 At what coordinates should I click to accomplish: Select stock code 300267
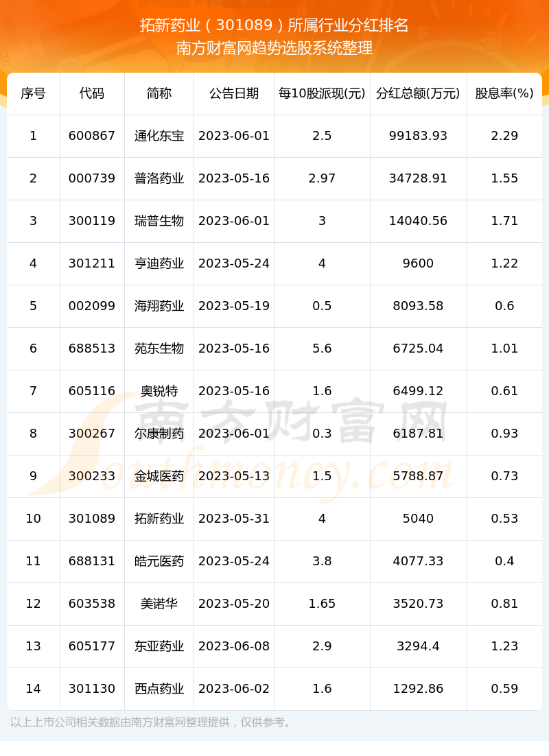(x=92, y=434)
